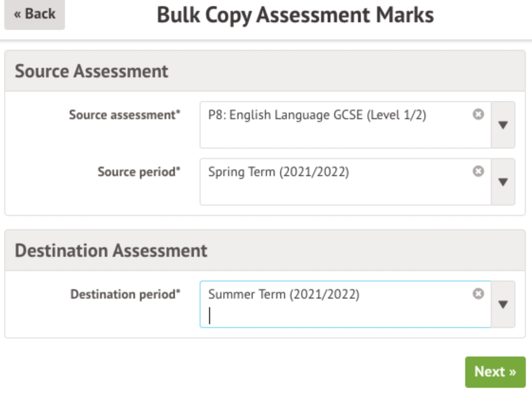Click blank line under Spring Term value

coord(332,192)
